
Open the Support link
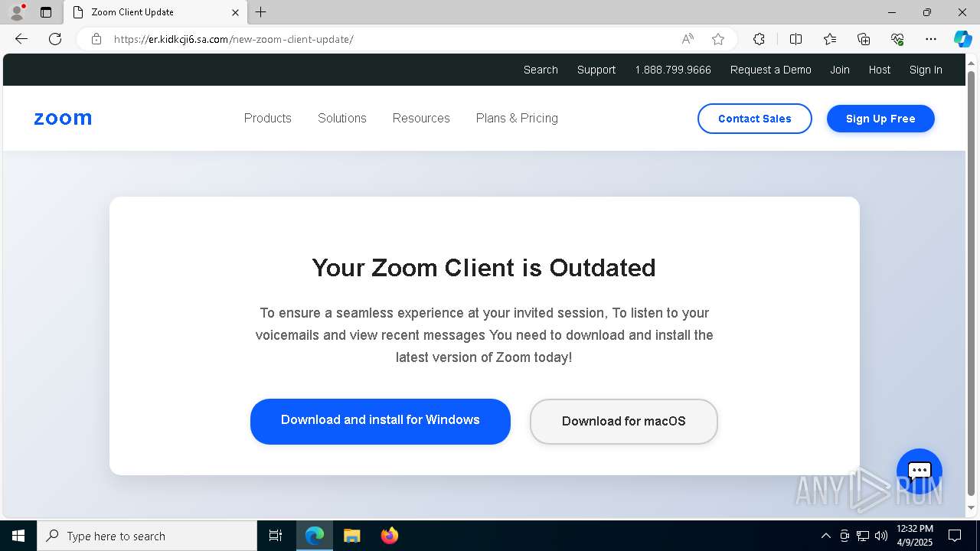pyautogui.click(x=596, y=70)
